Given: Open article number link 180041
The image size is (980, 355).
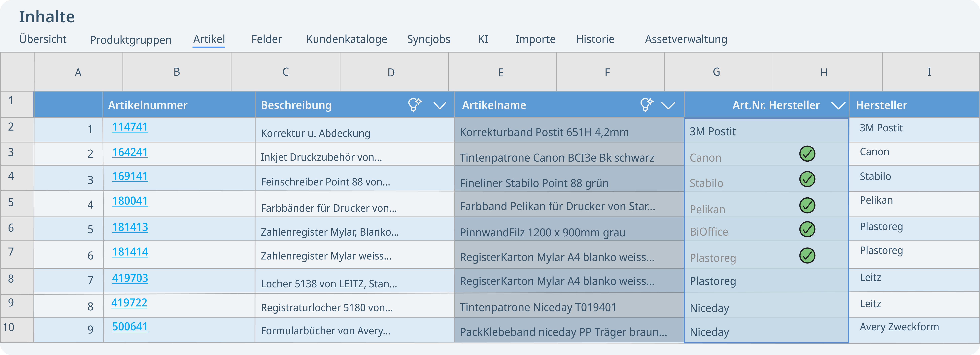Looking at the screenshot, I should (130, 201).
